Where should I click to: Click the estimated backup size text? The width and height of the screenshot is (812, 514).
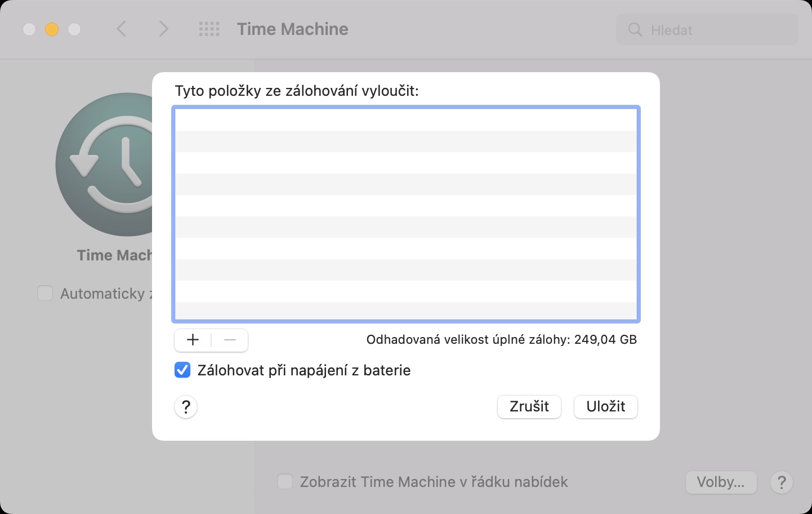pyautogui.click(x=501, y=340)
